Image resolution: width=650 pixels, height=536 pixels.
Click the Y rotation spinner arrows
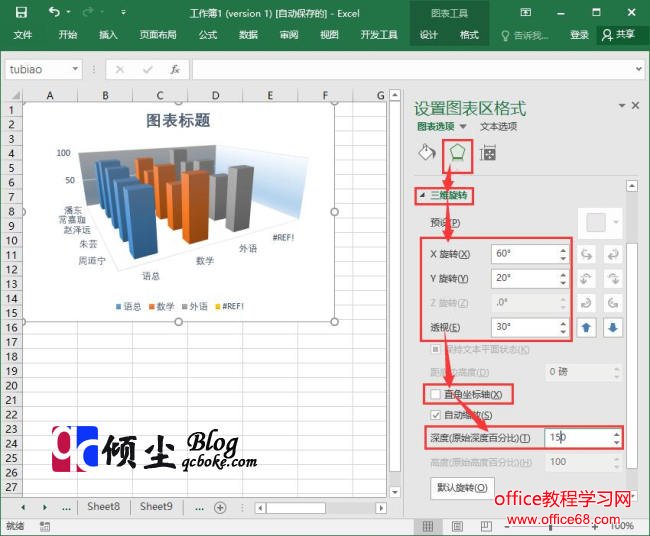563,278
